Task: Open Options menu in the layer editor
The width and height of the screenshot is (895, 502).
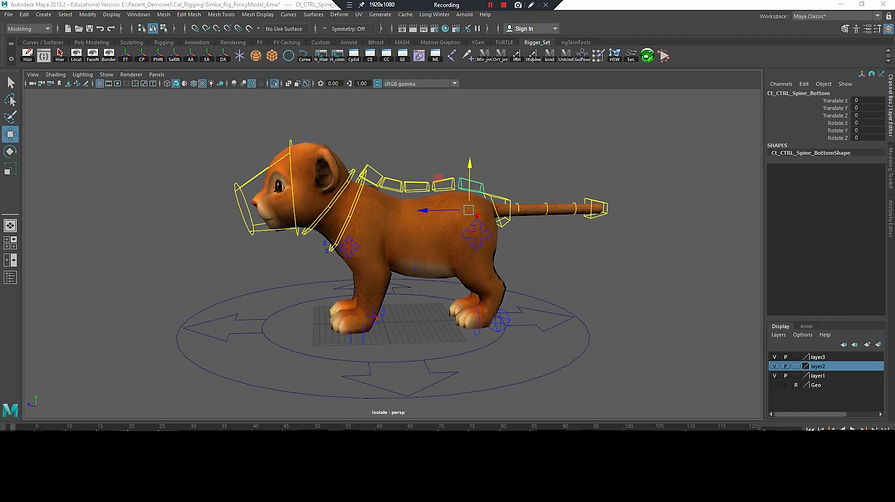Action: 802,335
